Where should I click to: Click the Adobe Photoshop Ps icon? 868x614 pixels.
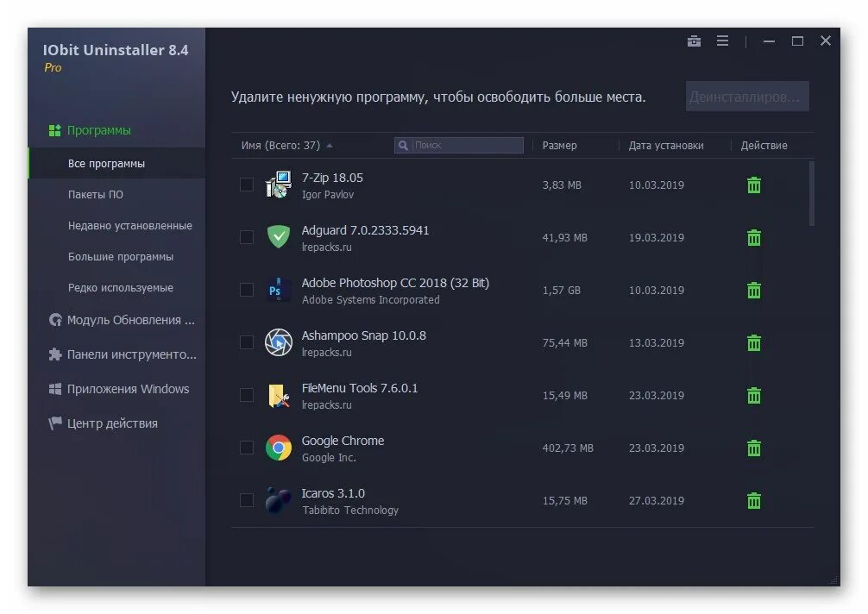click(278, 290)
